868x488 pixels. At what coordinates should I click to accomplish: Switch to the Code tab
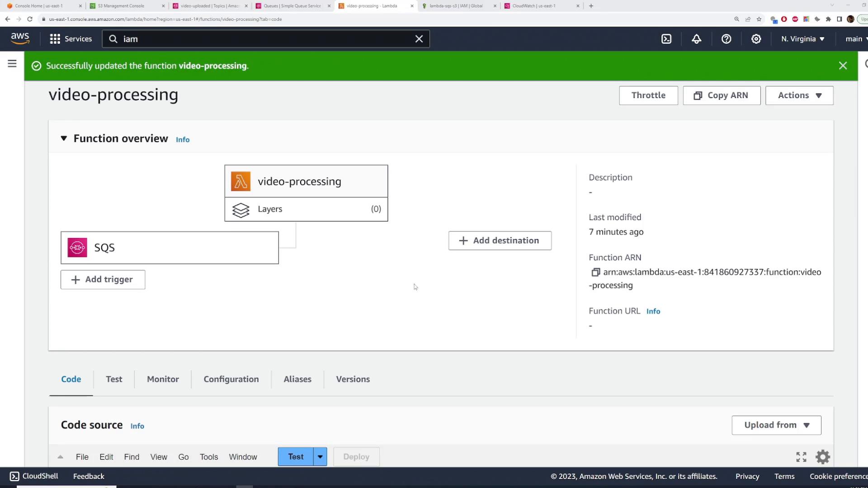(x=71, y=379)
